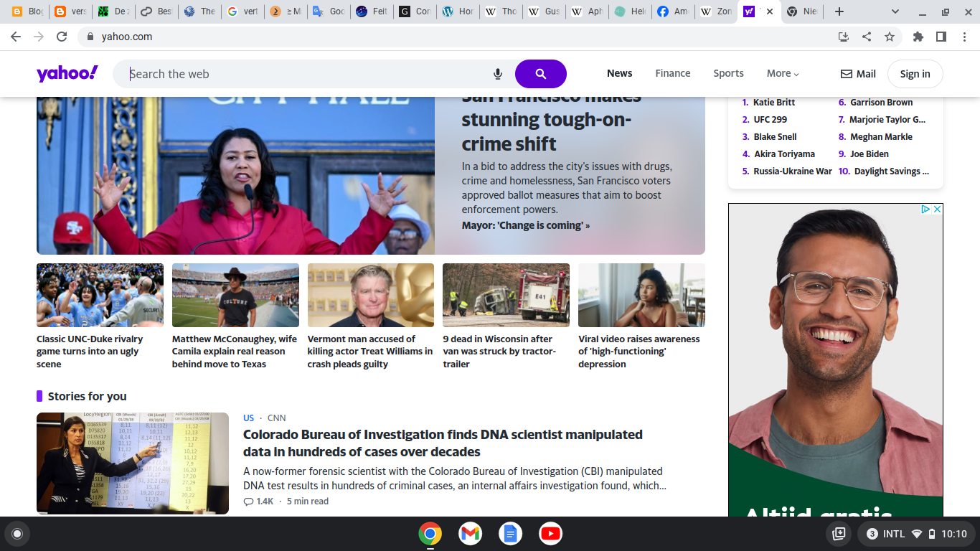Open the Chrome extensions puzzle icon
Screen dimensions: 980x551
918,37
